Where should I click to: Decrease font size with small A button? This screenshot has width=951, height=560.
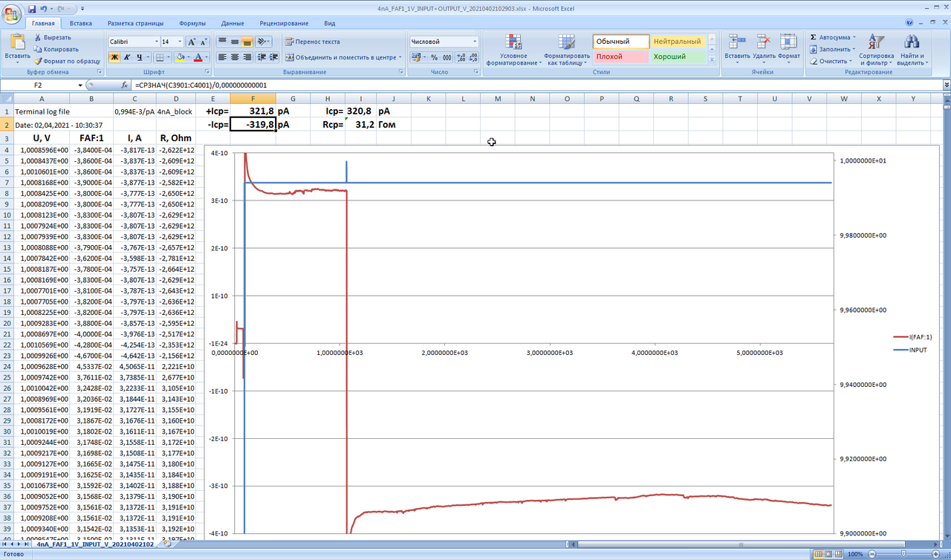point(204,42)
